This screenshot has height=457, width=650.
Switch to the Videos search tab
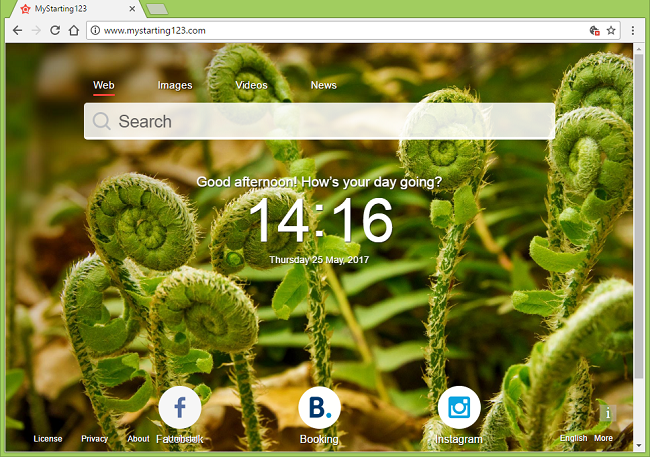[x=251, y=85]
